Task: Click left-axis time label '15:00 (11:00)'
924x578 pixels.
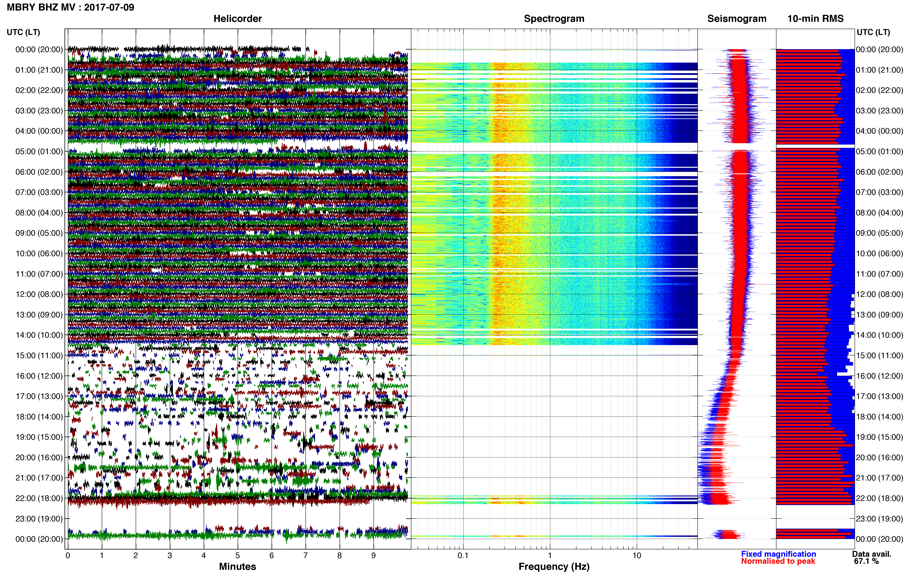Action: [39, 355]
